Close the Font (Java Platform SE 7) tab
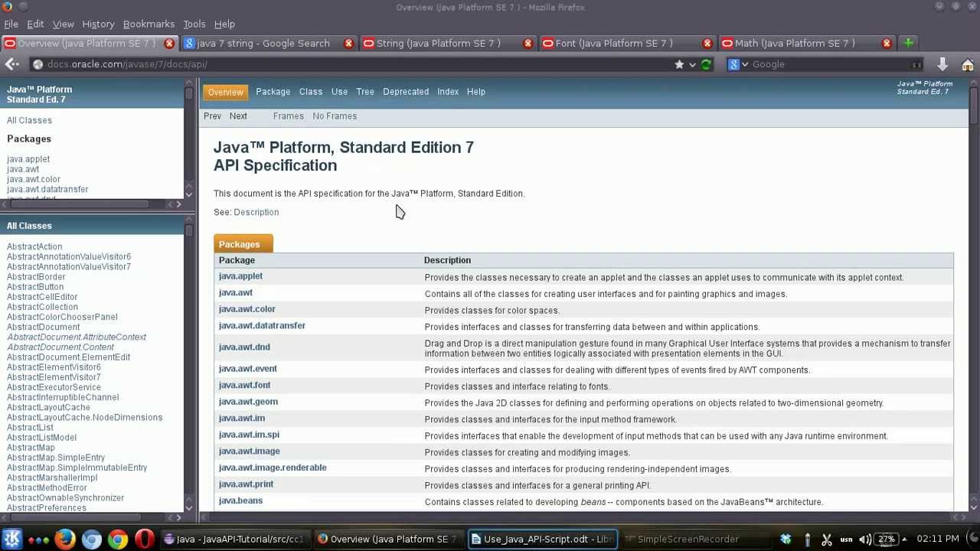This screenshot has height=551, width=980. click(x=707, y=43)
